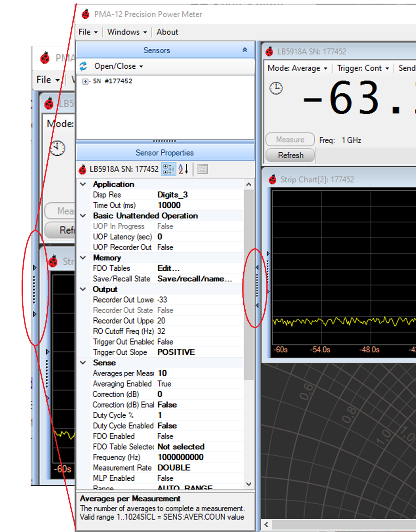
Task: Switch property grid to Categorized view
Action: click(x=168, y=169)
